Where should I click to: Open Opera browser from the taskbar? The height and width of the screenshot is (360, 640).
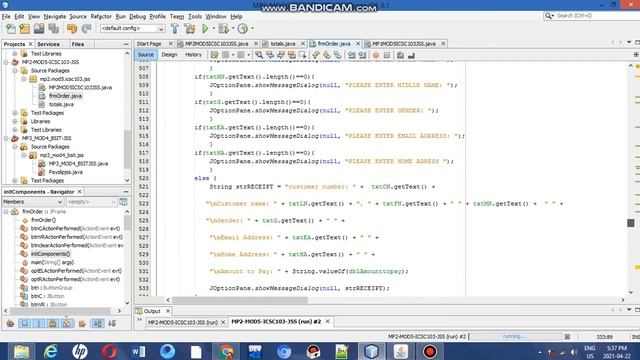coord(109,351)
